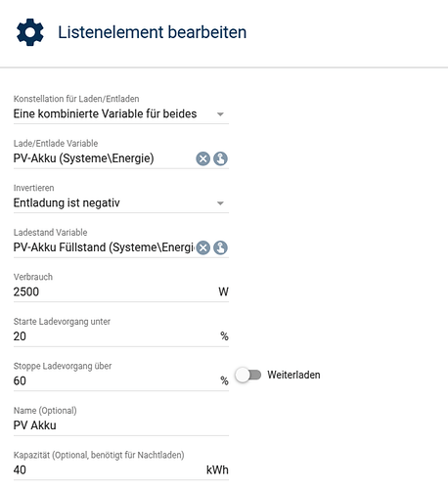
Task: Open variable picker for Ladestand Variable
Action: pyautogui.click(x=220, y=247)
